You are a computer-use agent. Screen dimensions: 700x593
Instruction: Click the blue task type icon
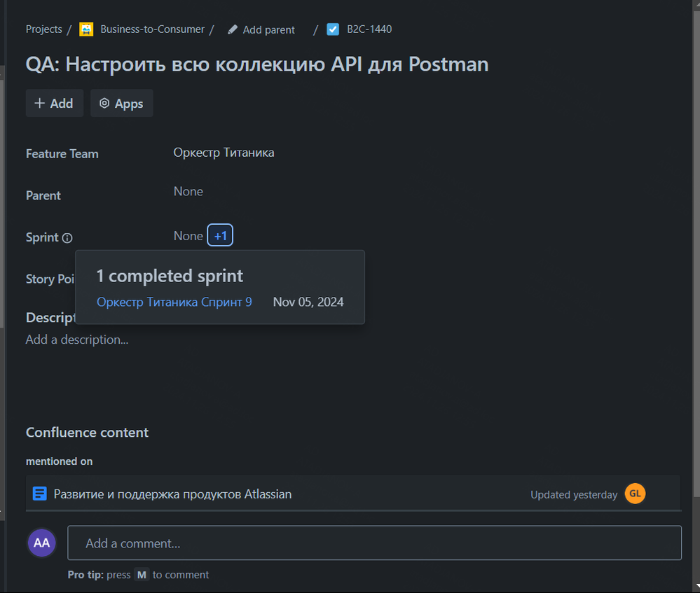click(333, 29)
